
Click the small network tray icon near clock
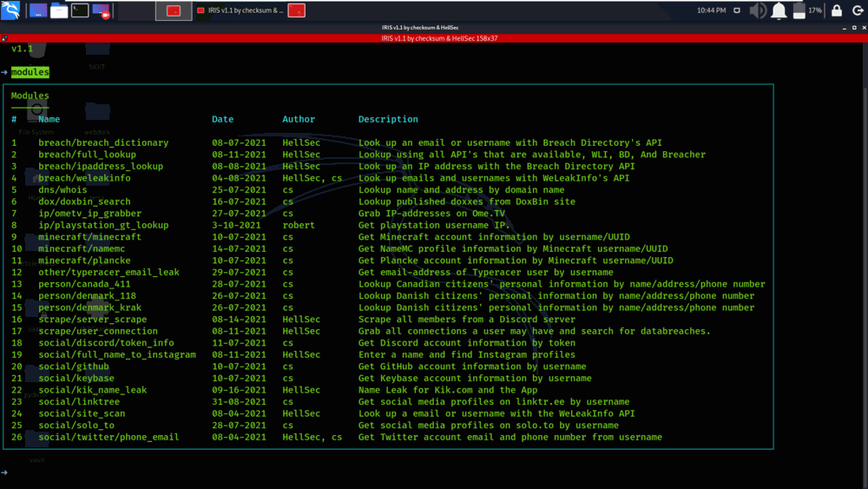pyautogui.click(x=737, y=10)
